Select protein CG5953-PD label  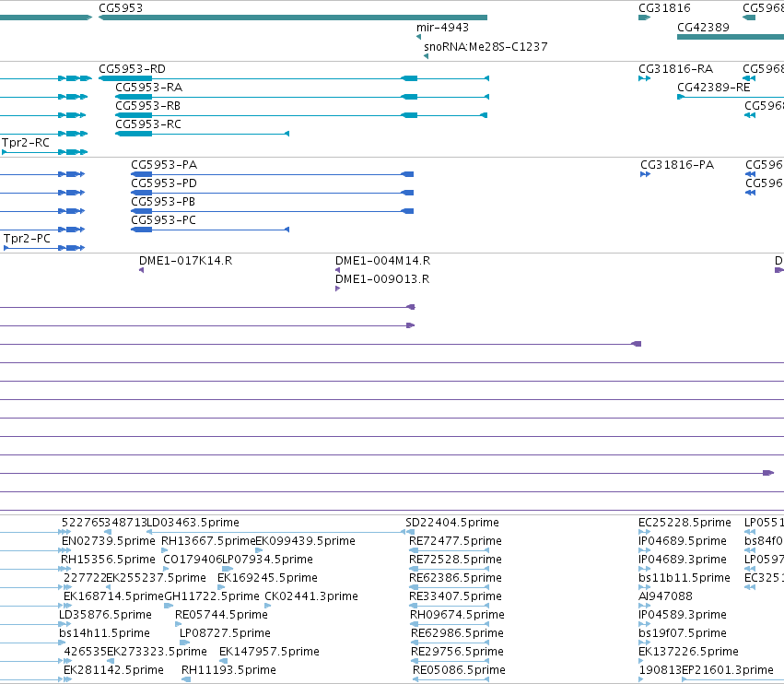164,183
